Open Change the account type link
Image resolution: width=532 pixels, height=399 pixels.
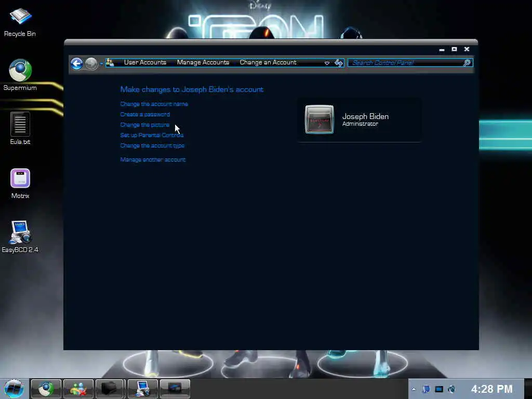click(152, 145)
